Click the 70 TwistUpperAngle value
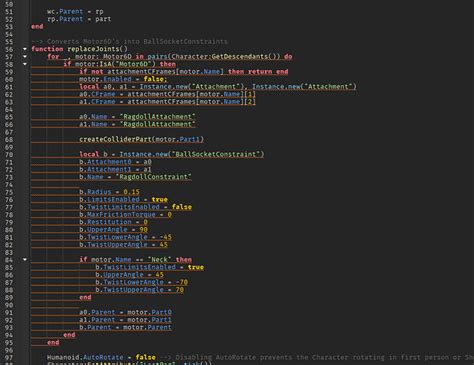 (x=180, y=290)
